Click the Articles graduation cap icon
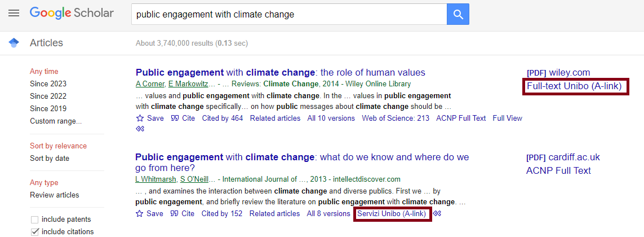644x237 pixels. pyautogui.click(x=14, y=43)
